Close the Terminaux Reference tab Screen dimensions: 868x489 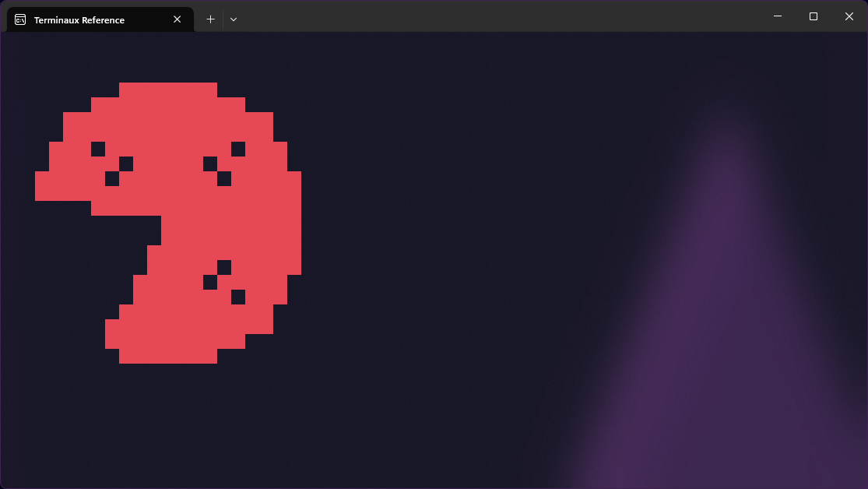[177, 19]
